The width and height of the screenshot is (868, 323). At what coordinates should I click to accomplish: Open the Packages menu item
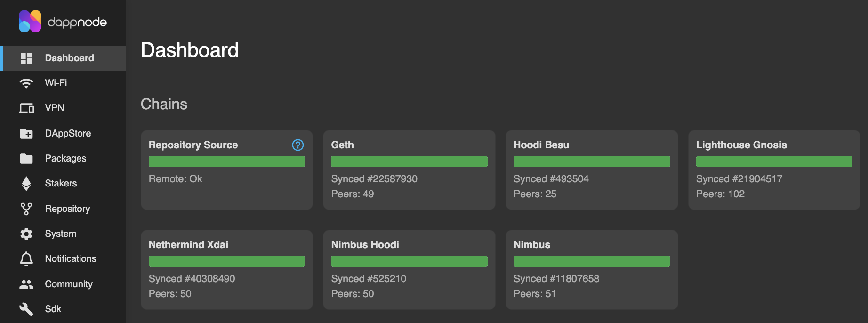click(65, 158)
